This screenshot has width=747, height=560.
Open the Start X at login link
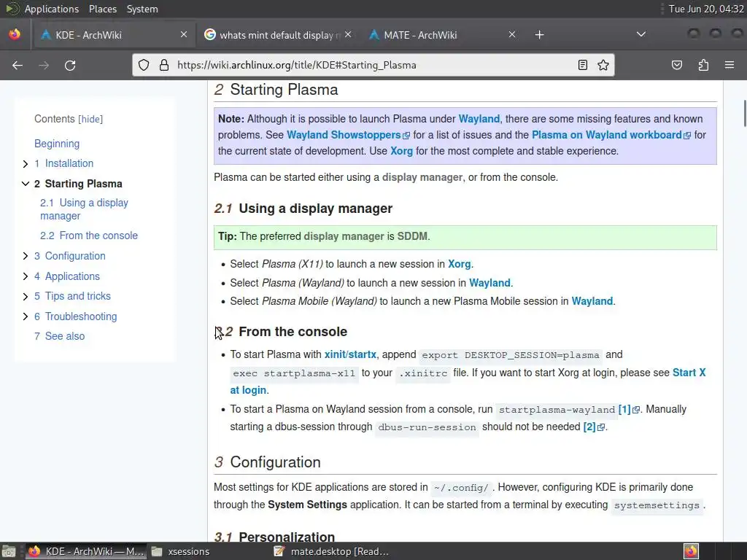689,373
